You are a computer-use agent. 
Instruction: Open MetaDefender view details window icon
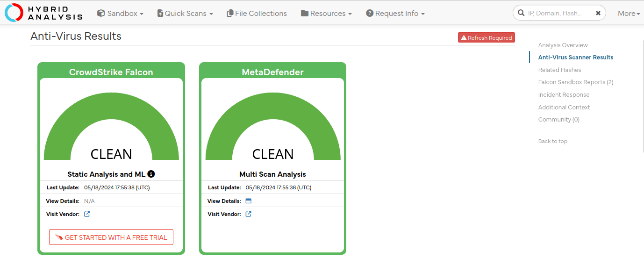(249, 201)
